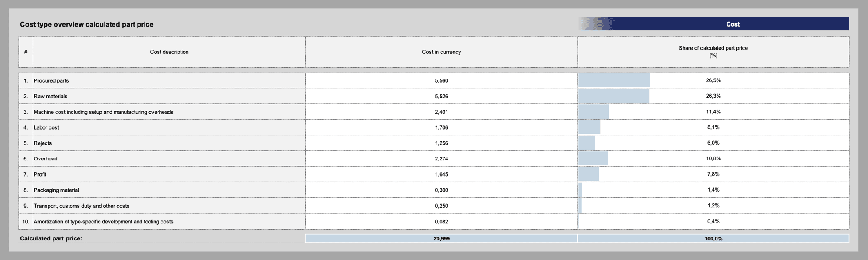The width and height of the screenshot is (868, 260).
Task: Click the Procured parts 26,5% share bar
Action: pyautogui.click(x=613, y=80)
